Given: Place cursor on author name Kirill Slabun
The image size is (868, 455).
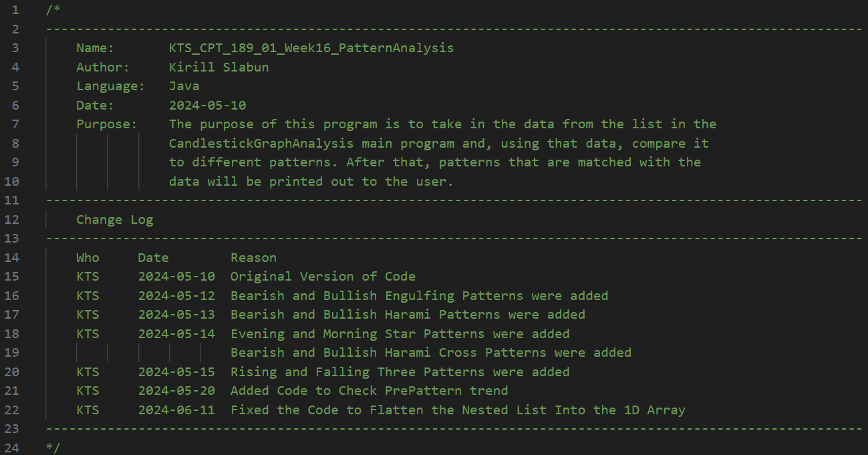Looking at the screenshot, I should pos(219,67).
